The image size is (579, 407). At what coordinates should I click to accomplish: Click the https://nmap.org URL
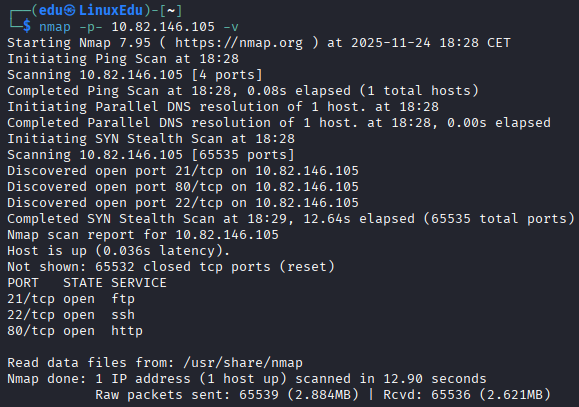239,43
